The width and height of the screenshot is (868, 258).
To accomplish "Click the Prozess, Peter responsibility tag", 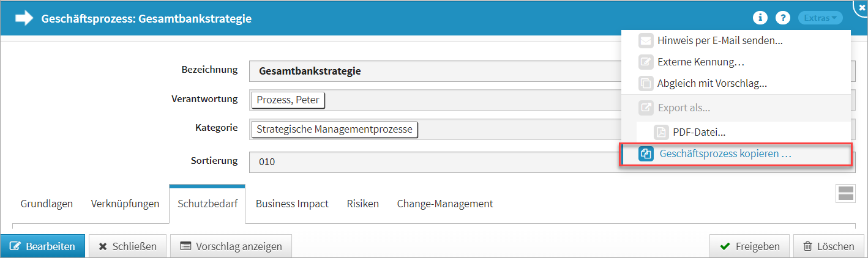I will click(288, 100).
